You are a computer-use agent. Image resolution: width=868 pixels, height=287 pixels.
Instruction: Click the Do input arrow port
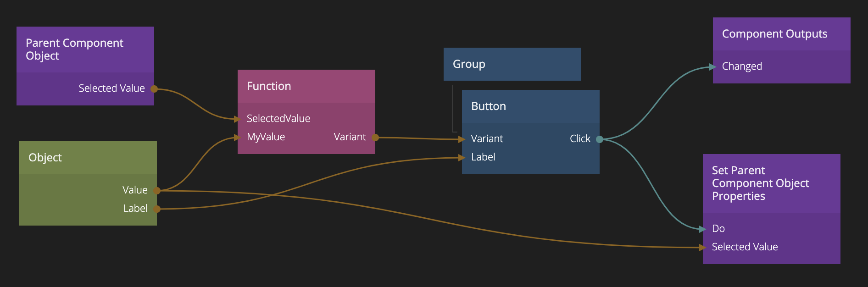[702, 229]
